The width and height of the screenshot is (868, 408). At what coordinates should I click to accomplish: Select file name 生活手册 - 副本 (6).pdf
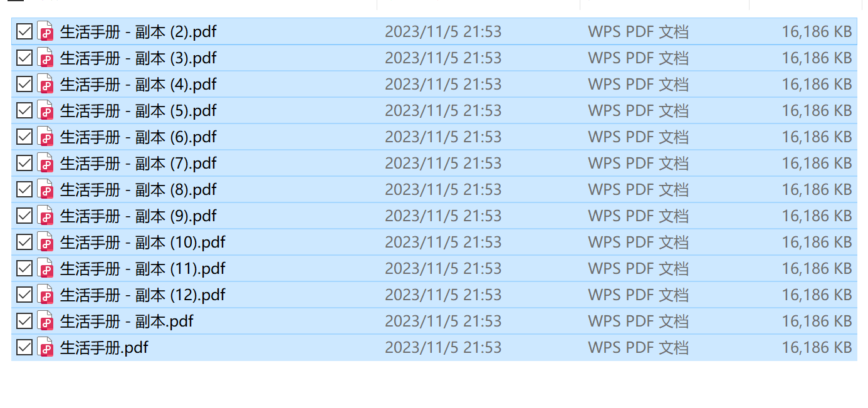tap(138, 137)
